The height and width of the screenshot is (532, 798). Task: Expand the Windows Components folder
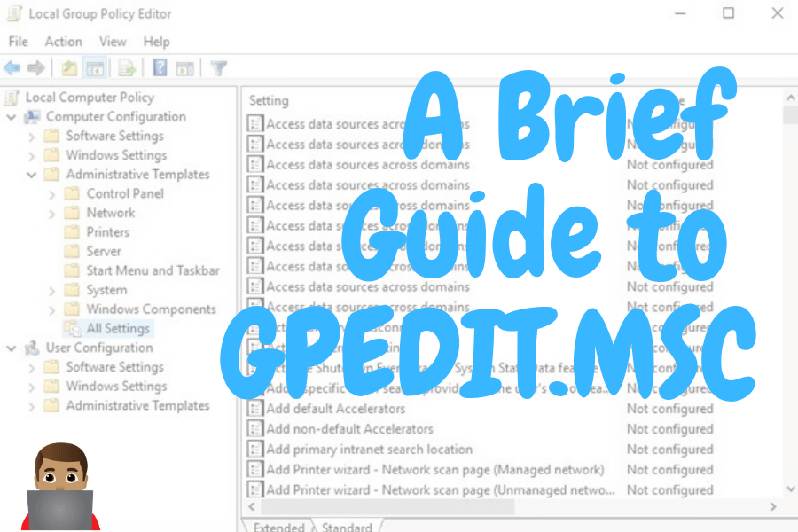point(52,309)
